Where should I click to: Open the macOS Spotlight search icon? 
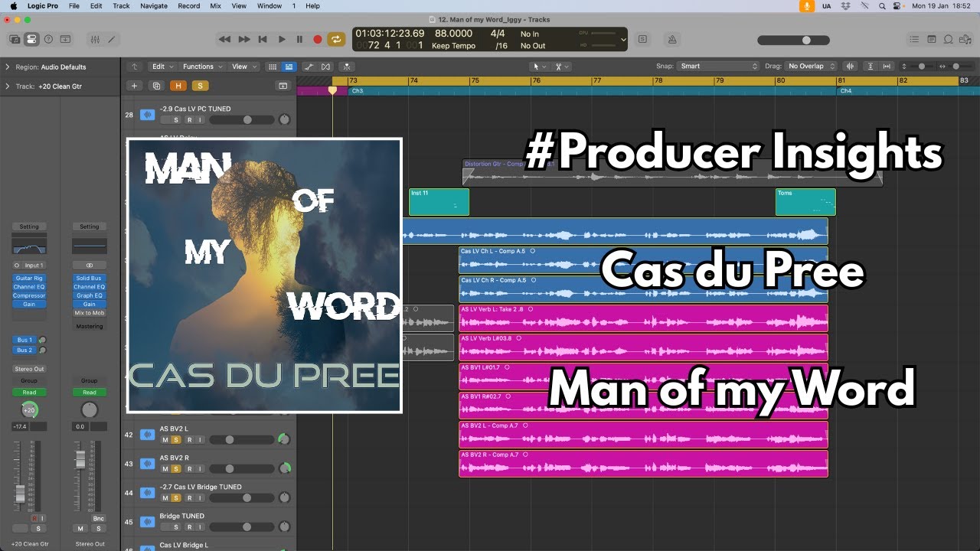click(x=883, y=5)
